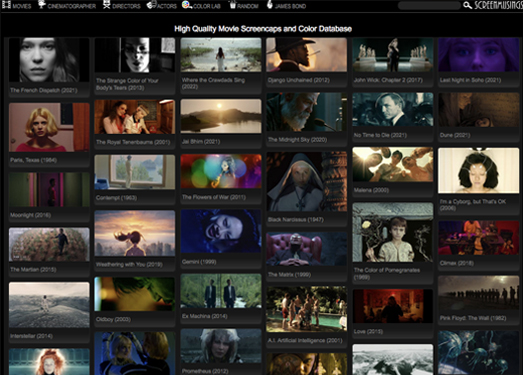The height and width of the screenshot is (375, 523).
Task: Open the Contempt (1963) thumbnail
Action: point(135,172)
